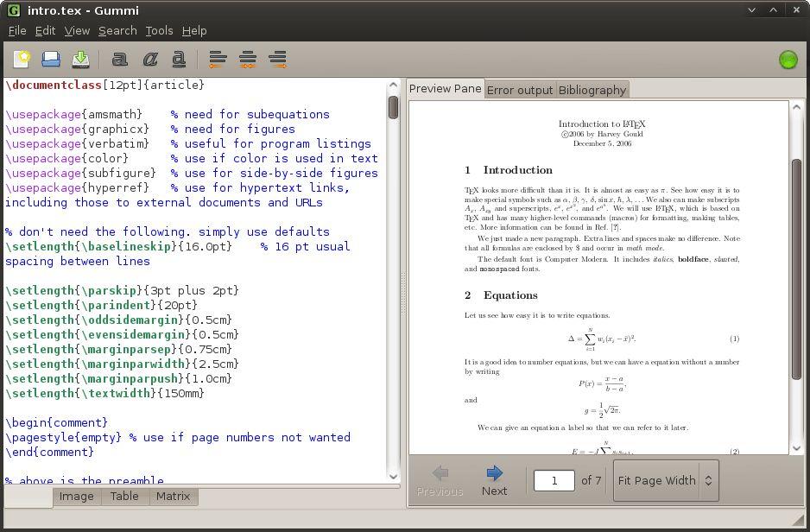
Task: Apply italic text formatting
Action: (149, 59)
